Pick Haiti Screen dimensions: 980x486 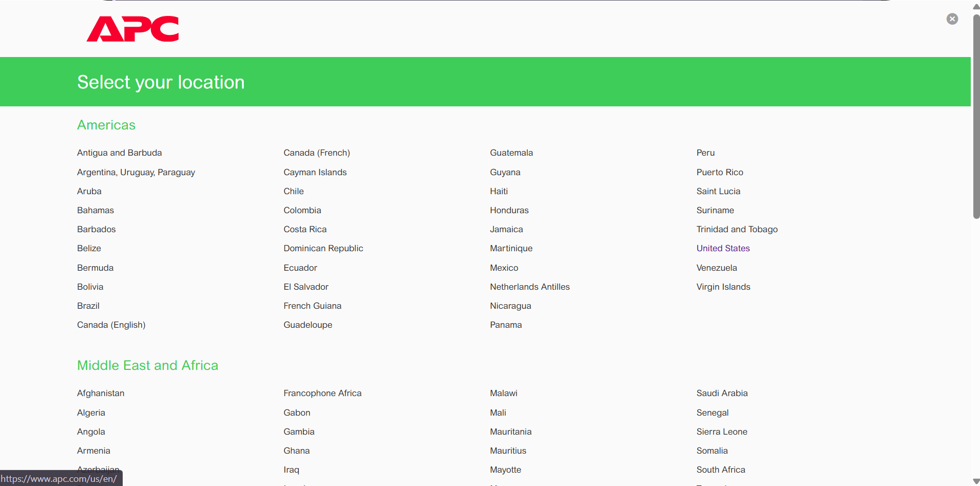point(499,191)
